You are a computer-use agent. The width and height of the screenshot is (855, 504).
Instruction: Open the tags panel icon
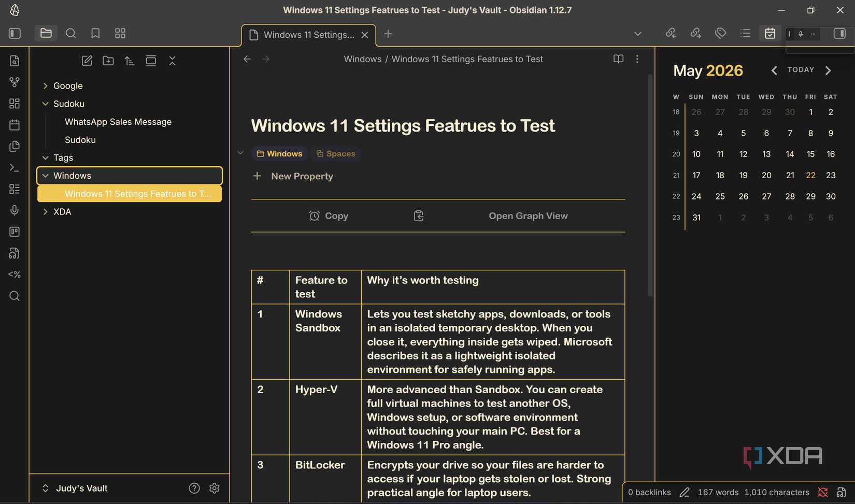coord(720,33)
